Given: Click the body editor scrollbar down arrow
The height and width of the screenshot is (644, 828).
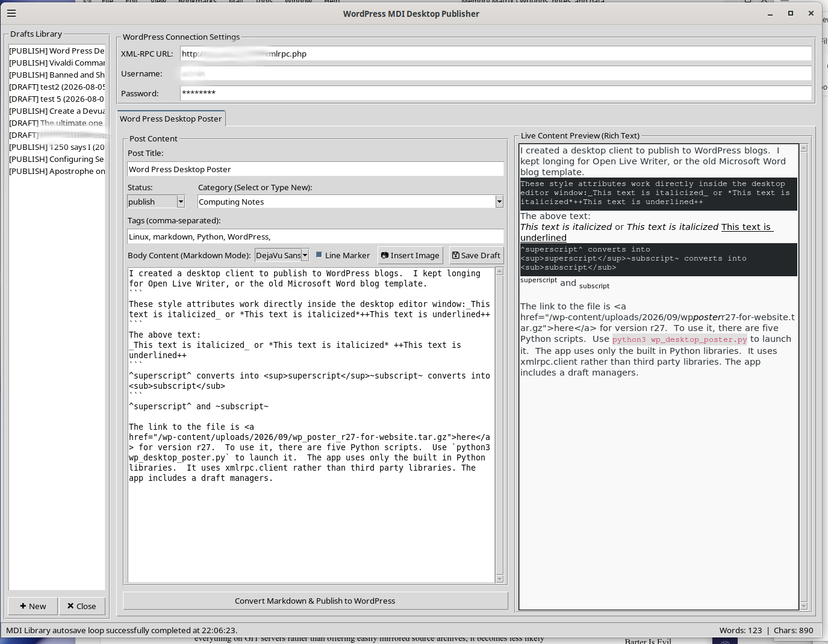Looking at the screenshot, I should [x=499, y=579].
